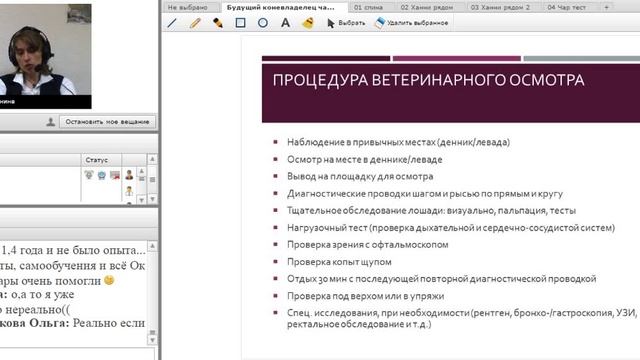Stop broadcast with Остановить мое вещание button
The height and width of the screenshot is (360, 640).
107,122
